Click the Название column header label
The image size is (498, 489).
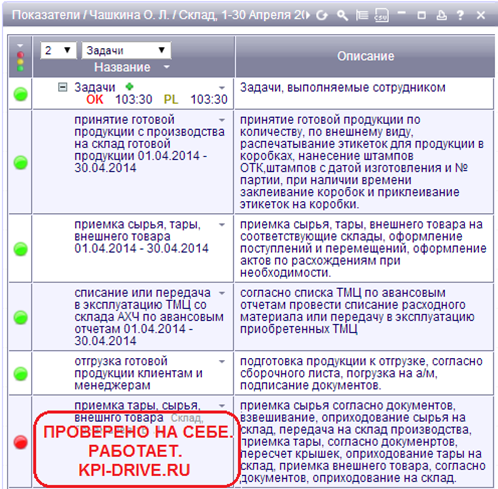(x=122, y=67)
